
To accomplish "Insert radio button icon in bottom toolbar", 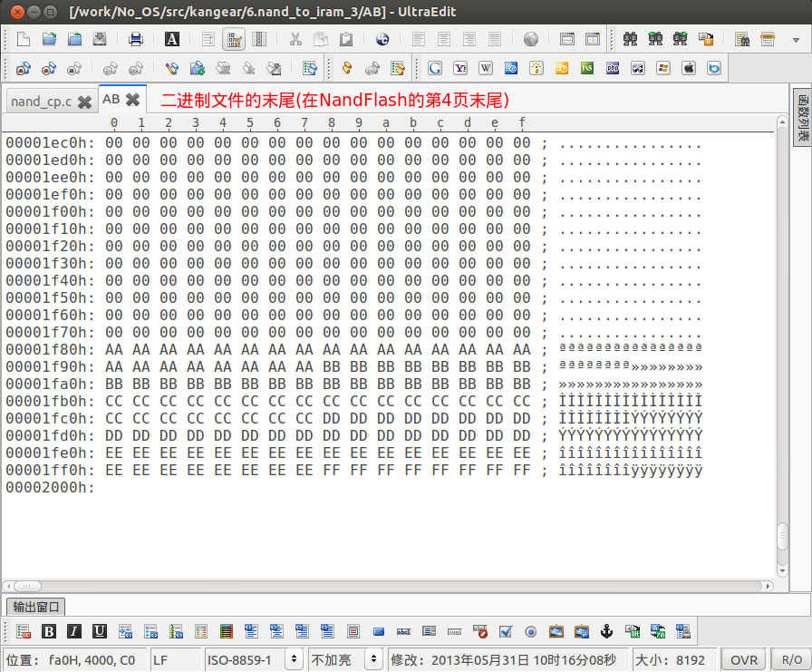I will point(531,631).
